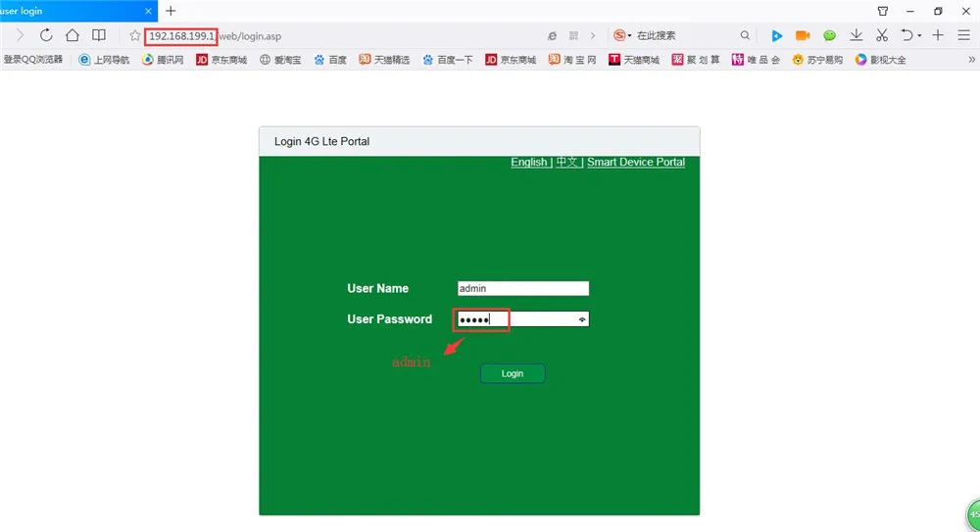Click the plus icon beside the menu
980x532 pixels.
(x=938, y=35)
